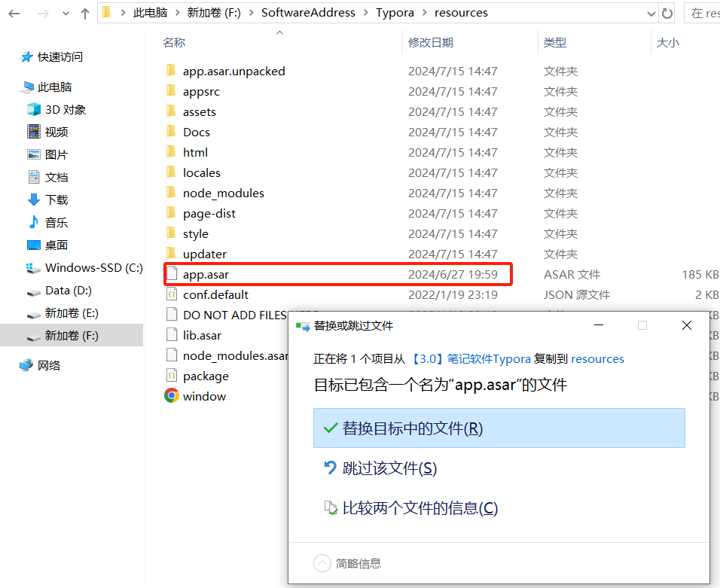
Task: Click resources destination link in dialog
Action: point(597,358)
